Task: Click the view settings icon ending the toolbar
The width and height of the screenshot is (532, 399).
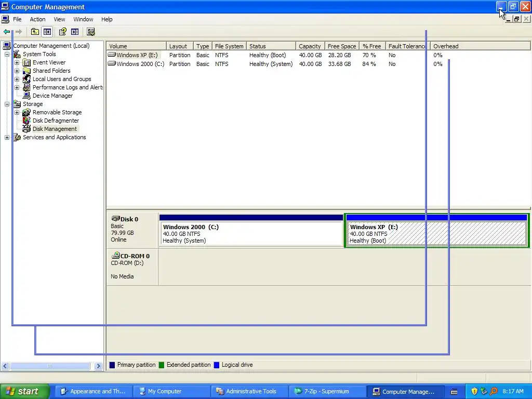Action: click(90, 32)
